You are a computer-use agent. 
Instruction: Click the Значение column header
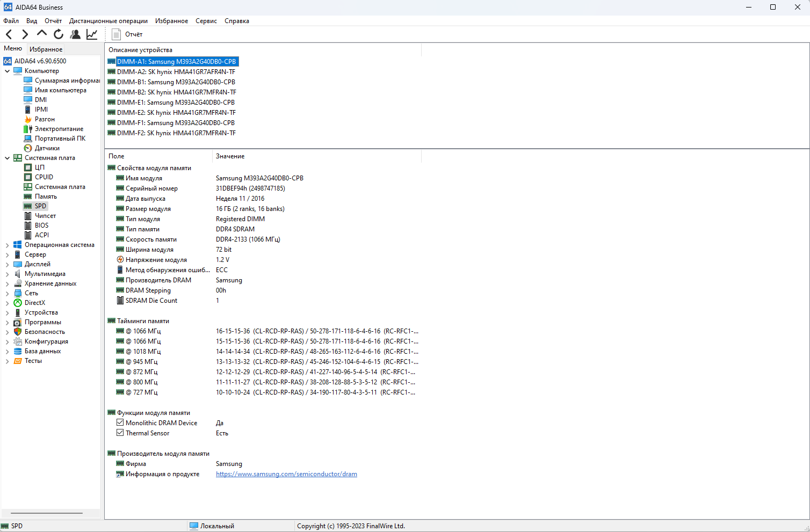tap(317, 156)
